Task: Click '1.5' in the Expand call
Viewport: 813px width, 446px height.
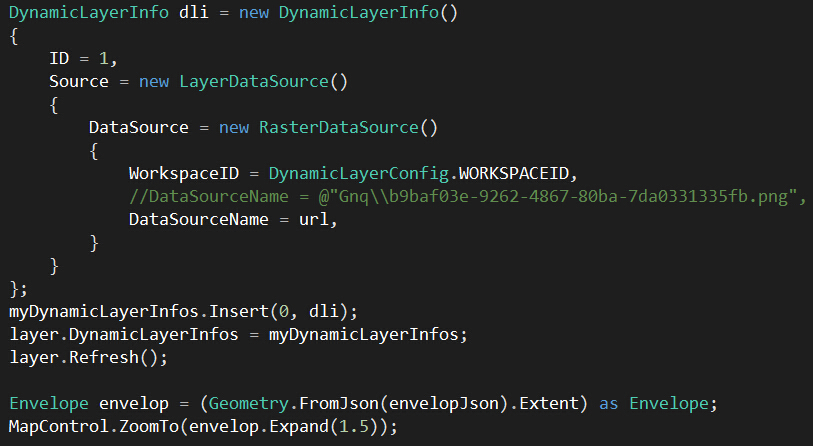Action: click(x=354, y=426)
